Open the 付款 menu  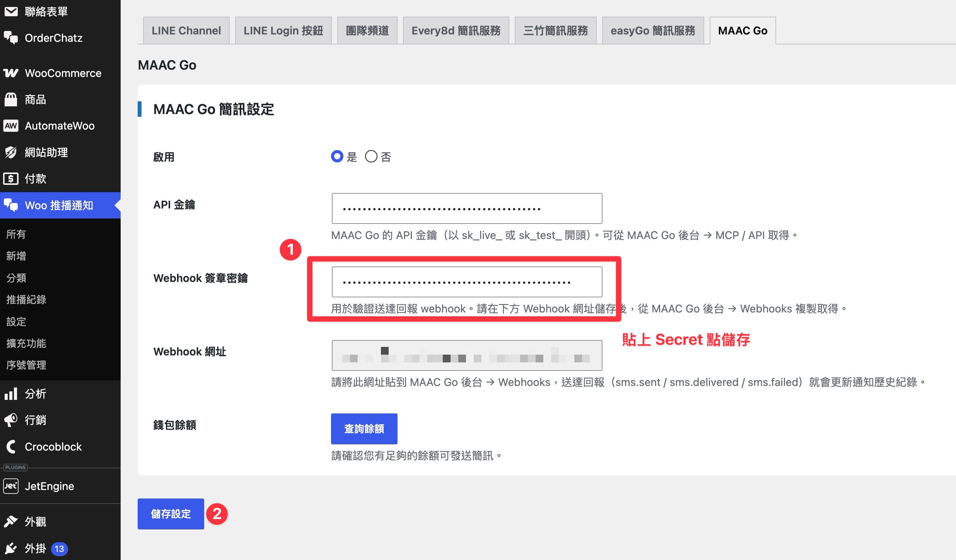60,179
